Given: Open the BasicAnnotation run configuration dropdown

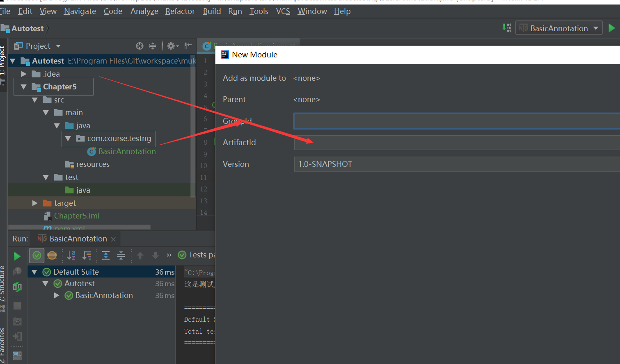Looking at the screenshot, I should [x=559, y=28].
